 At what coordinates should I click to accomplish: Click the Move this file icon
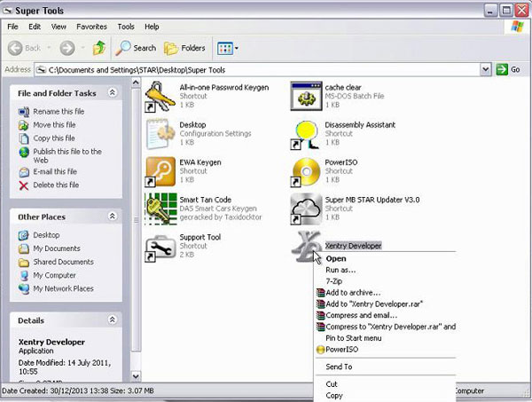(24, 125)
